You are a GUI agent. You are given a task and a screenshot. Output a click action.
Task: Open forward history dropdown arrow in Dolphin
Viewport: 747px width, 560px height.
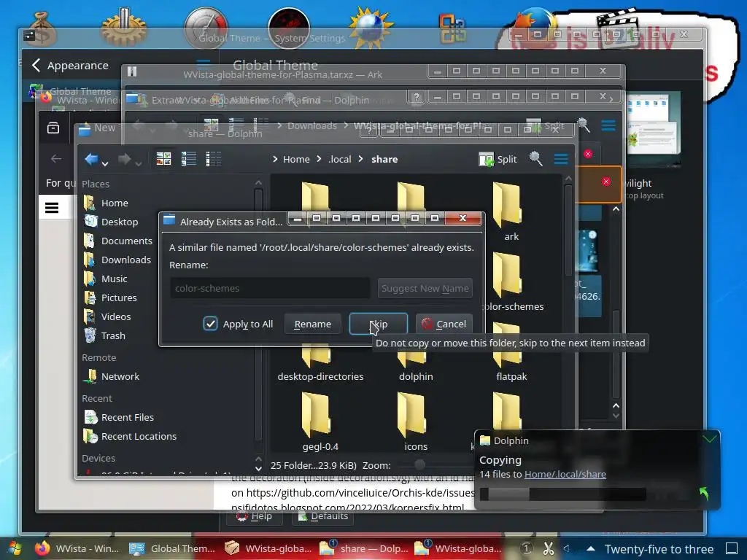[138, 163]
